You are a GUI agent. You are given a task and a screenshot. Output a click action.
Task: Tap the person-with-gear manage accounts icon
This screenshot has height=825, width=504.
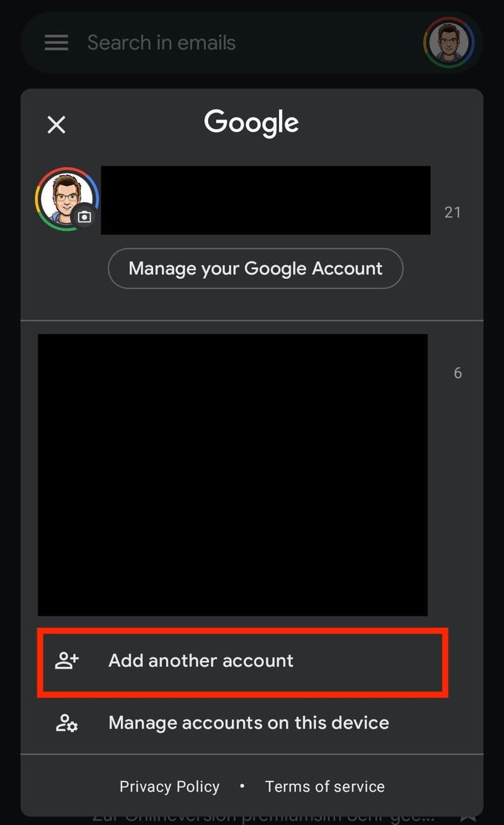[67, 722]
